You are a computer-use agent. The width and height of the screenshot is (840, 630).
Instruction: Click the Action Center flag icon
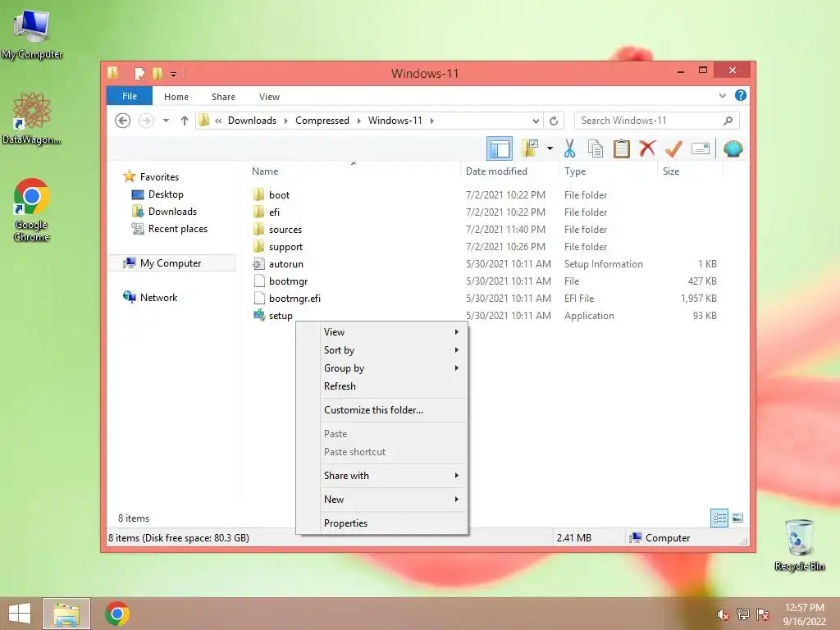[763, 614]
